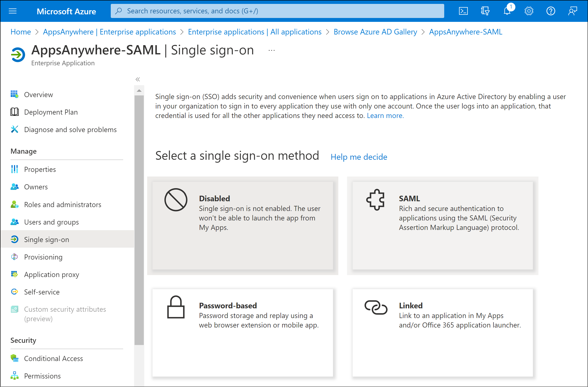Open your account profile icon

573,11
